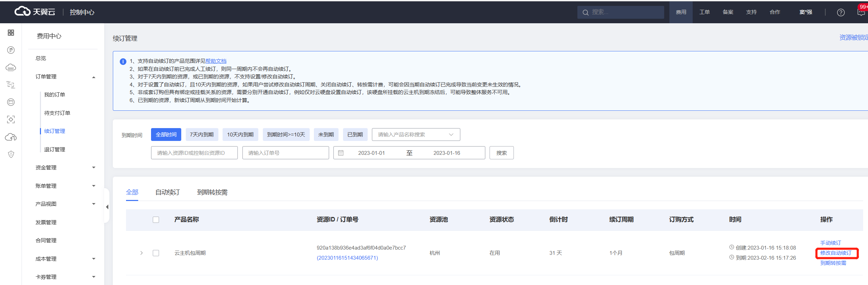
Task: Click the calendar icon in date range field
Action: 341,153
